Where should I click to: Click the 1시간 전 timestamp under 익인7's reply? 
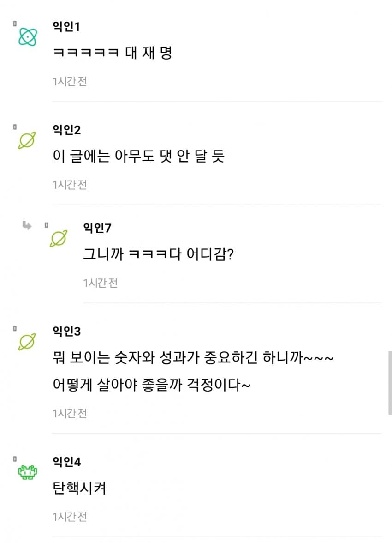[x=100, y=283]
